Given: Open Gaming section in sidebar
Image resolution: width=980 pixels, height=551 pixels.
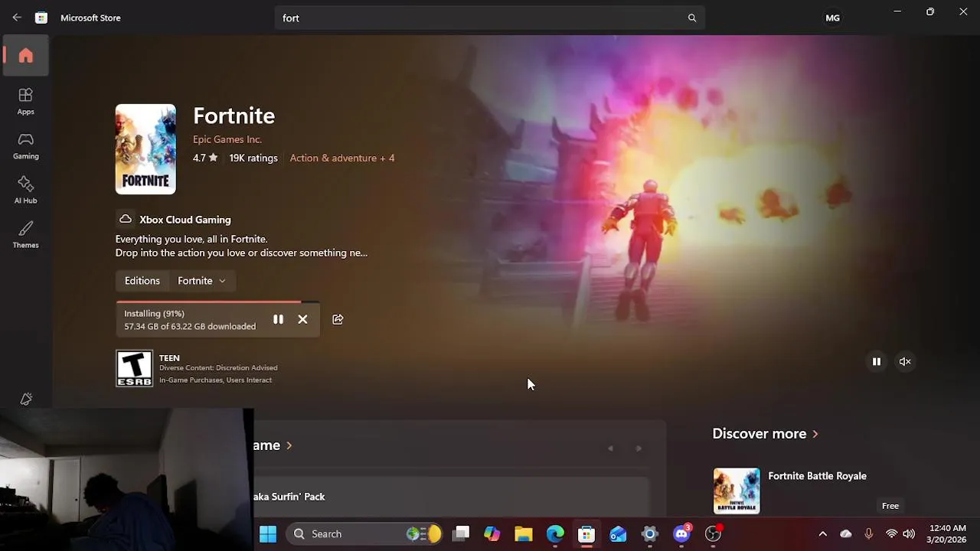Looking at the screenshot, I should pos(26,145).
